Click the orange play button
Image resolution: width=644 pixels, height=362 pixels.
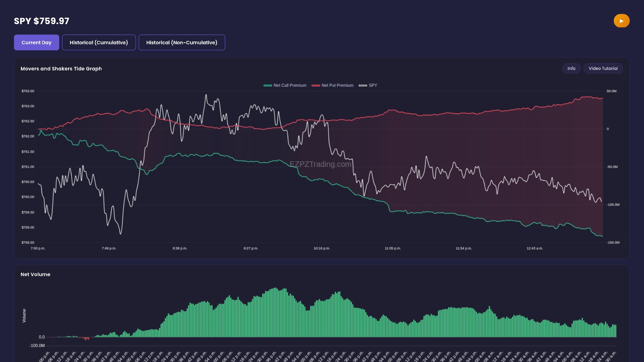(621, 21)
